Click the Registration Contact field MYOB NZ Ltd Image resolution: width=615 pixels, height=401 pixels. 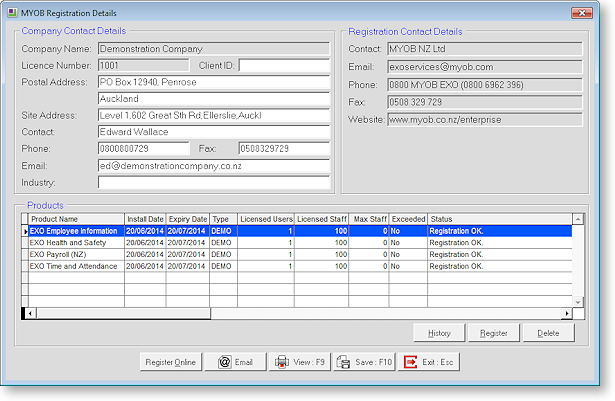click(x=485, y=49)
